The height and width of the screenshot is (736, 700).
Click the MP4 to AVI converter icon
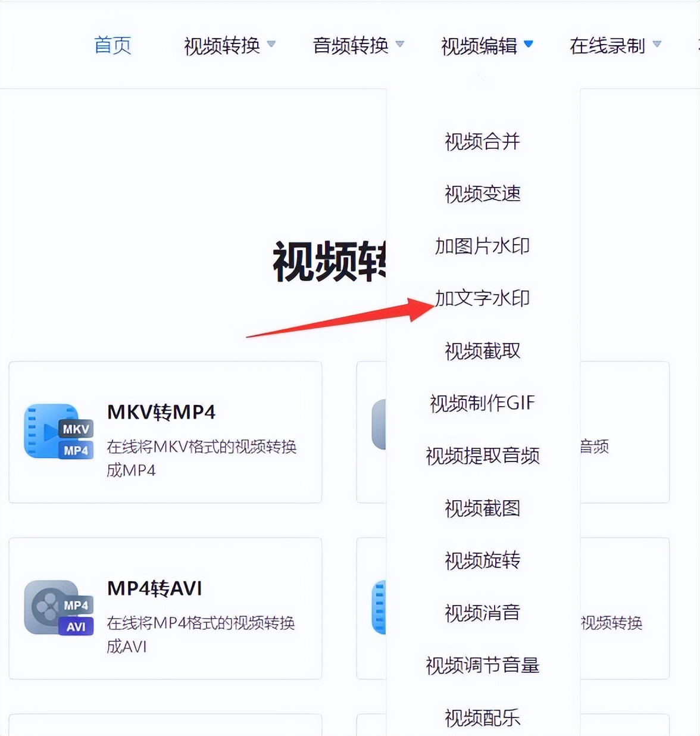point(59,608)
